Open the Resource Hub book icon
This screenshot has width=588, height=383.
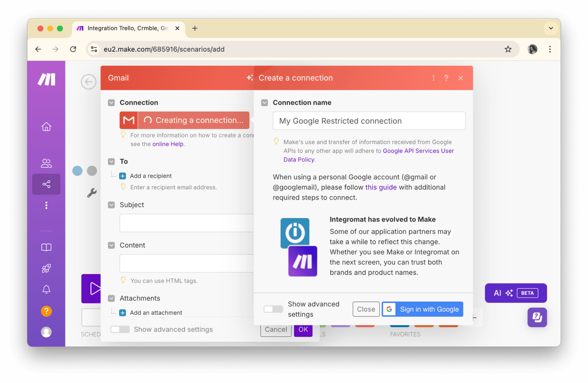point(46,247)
